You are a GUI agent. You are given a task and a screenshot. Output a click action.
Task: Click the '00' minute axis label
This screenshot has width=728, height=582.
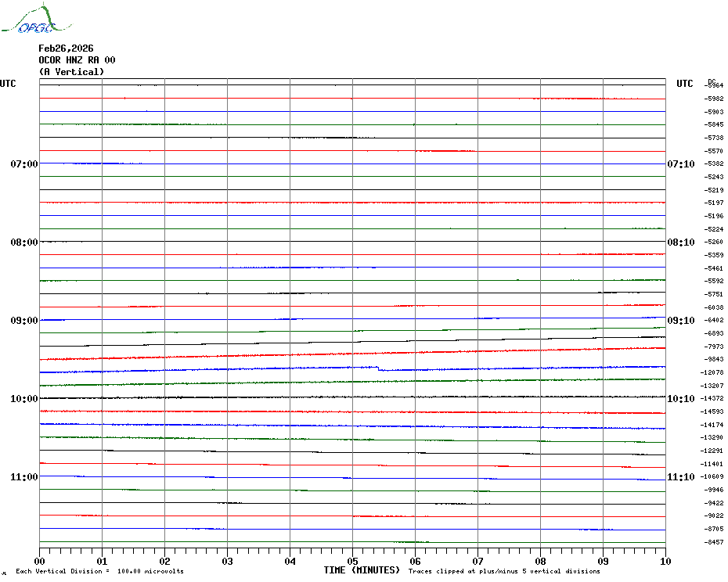tap(39, 562)
